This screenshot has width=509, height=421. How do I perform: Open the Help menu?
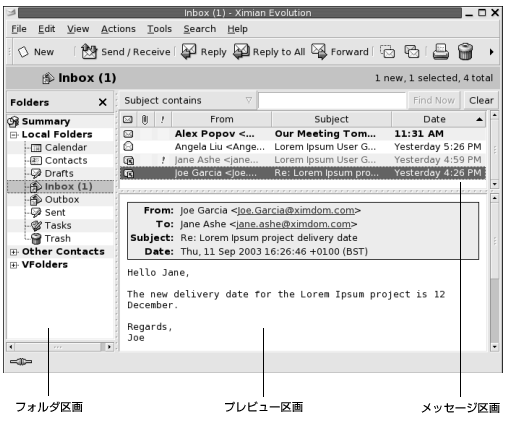coord(237,29)
